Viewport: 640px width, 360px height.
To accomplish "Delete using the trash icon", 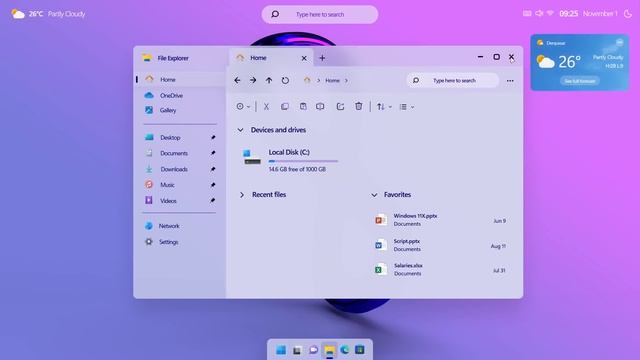I will point(358,106).
